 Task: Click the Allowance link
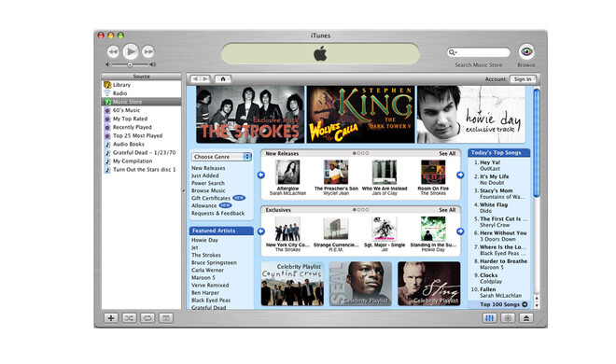pos(203,205)
